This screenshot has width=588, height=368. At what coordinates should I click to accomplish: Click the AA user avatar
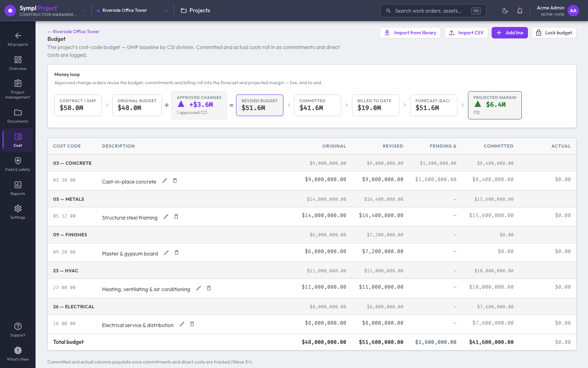[573, 11]
